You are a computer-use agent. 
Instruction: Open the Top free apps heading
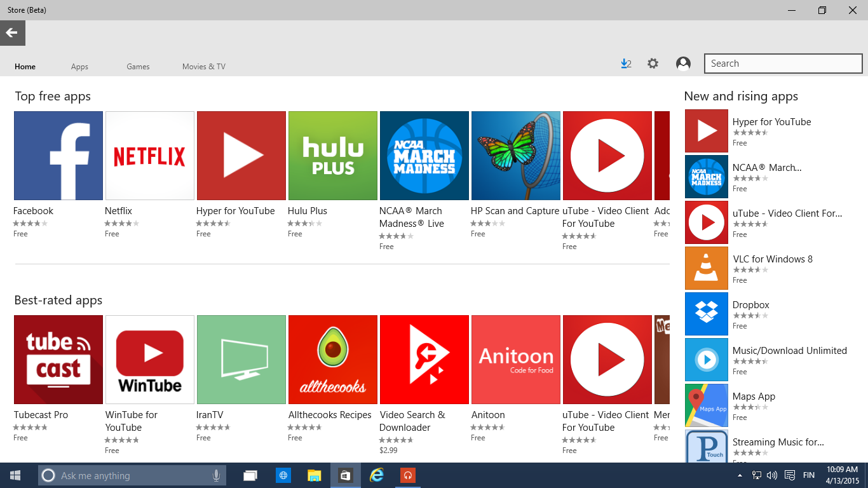[x=53, y=96]
